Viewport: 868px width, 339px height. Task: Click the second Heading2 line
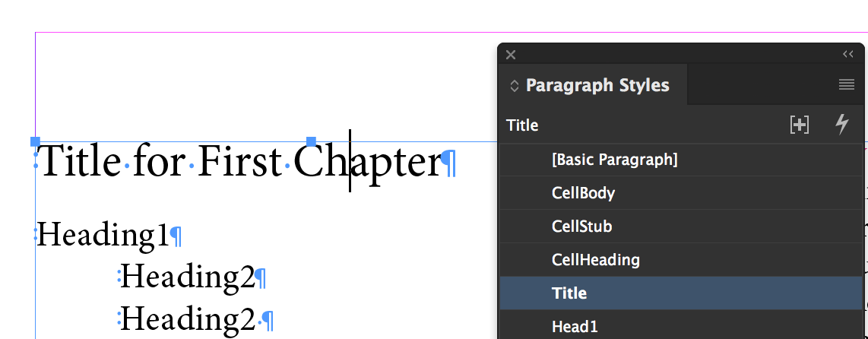[x=187, y=319]
